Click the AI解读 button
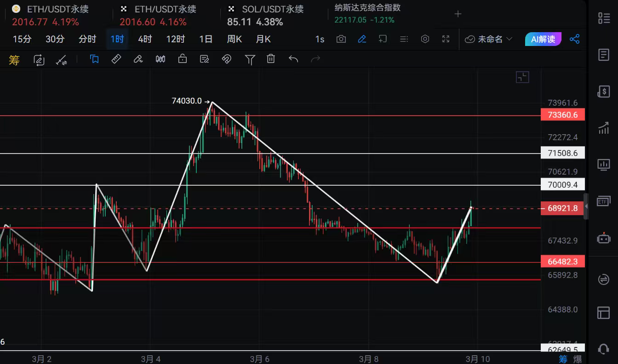Image resolution: width=618 pixels, height=364 pixels. [x=543, y=39]
